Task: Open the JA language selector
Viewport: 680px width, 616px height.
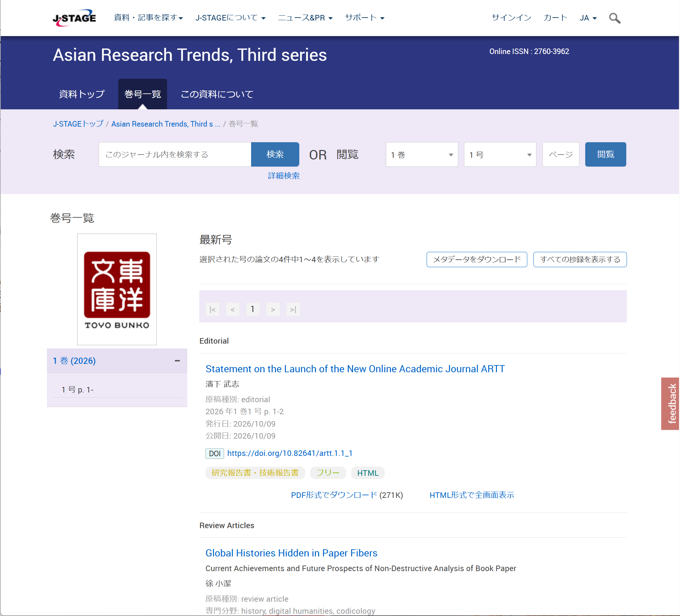Action: click(588, 18)
